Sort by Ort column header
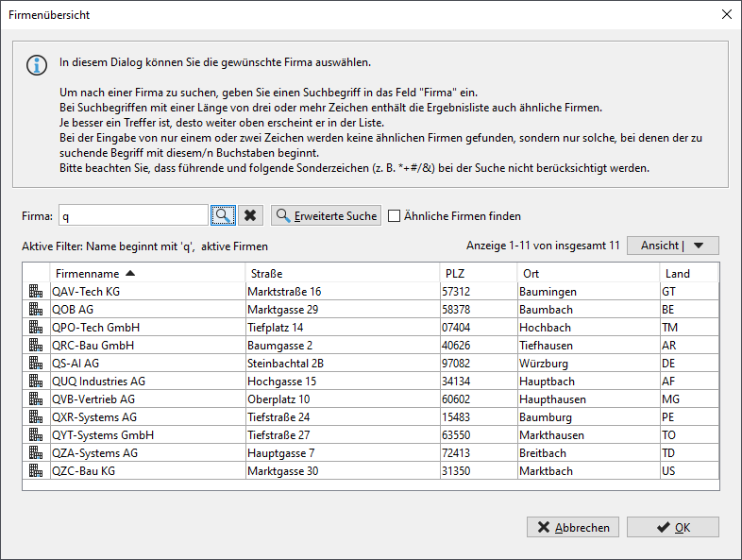The image size is (742, 560). (x=588, y=273)
